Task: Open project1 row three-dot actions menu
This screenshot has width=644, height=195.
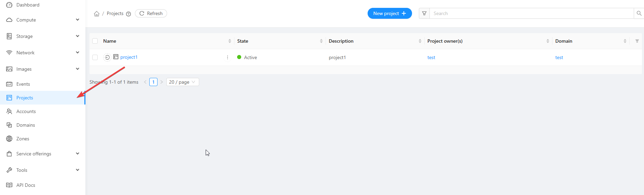Action: (228, 57)
